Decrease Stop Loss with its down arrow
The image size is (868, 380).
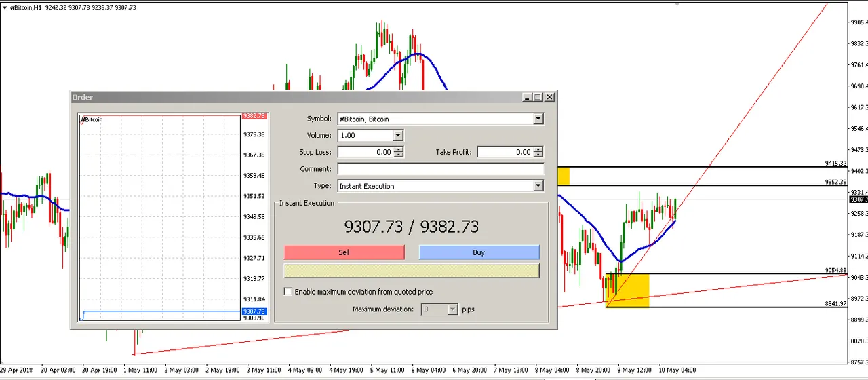tap(398, 155)
